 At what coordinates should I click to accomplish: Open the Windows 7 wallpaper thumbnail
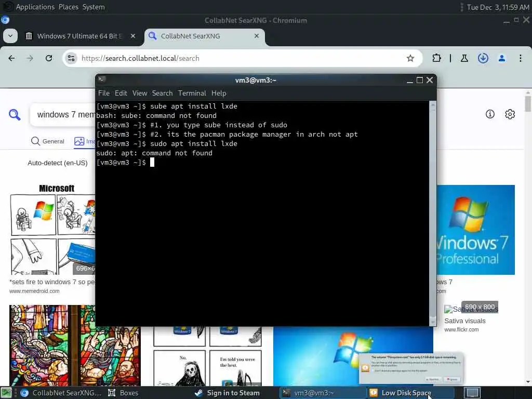(x=353, y=356)
